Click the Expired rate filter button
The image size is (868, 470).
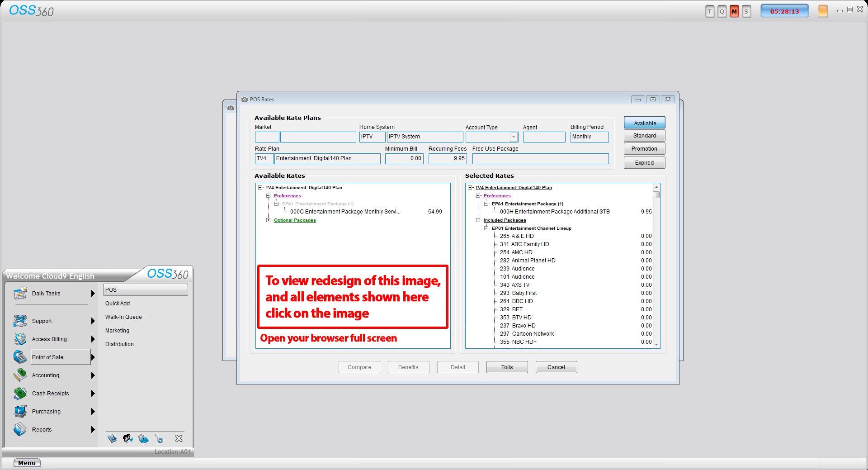(645, 163)
